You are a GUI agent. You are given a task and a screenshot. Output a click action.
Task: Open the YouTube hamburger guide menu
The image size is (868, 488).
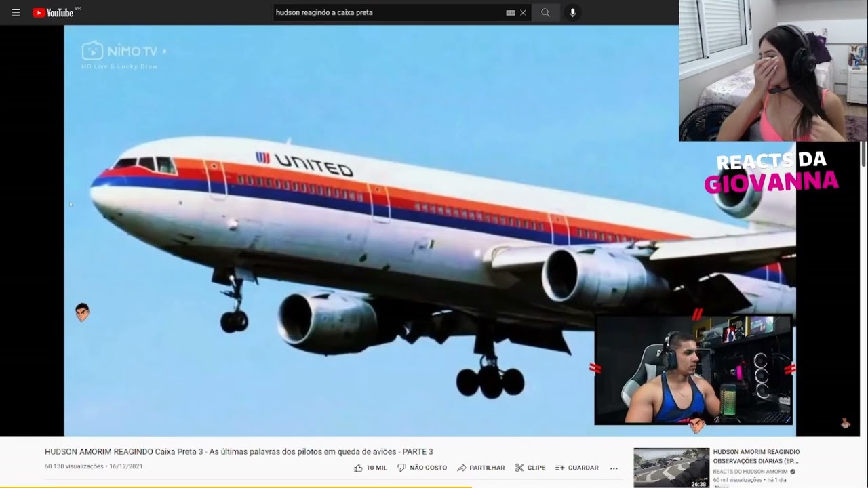tap(16, 12)
